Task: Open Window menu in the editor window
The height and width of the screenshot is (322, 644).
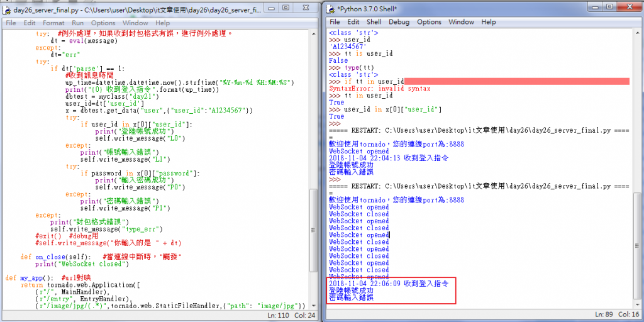Action: (x=135, y=23)
